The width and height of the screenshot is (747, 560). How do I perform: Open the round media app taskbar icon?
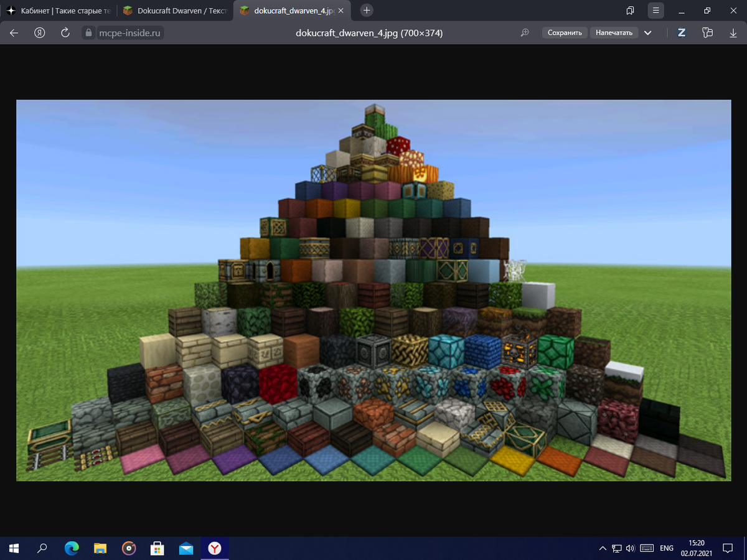[129, 548]
